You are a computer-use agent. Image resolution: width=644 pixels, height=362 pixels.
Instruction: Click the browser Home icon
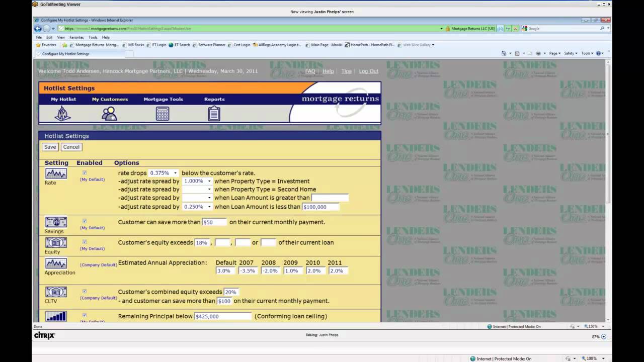tap(504, 53)
